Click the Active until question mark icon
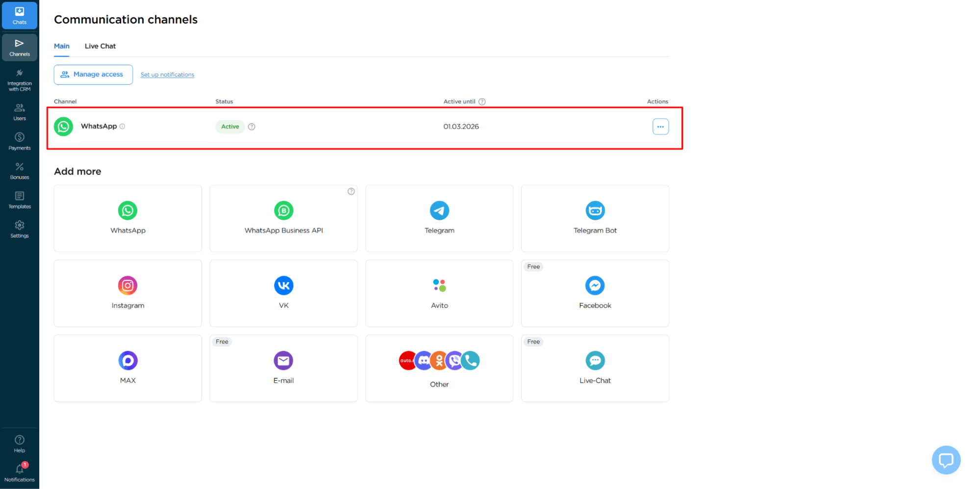Image resolution: width=980 pixels, height=489 pixels. point(482,102)
